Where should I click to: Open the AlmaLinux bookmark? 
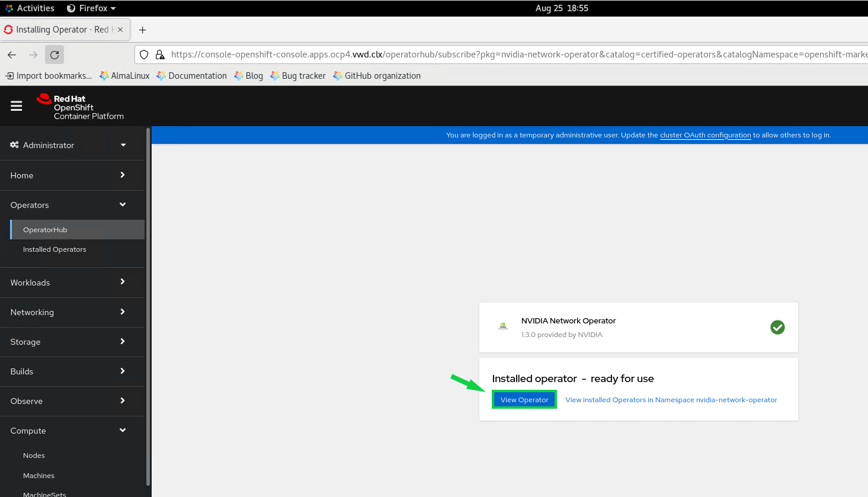coord(124,76)
